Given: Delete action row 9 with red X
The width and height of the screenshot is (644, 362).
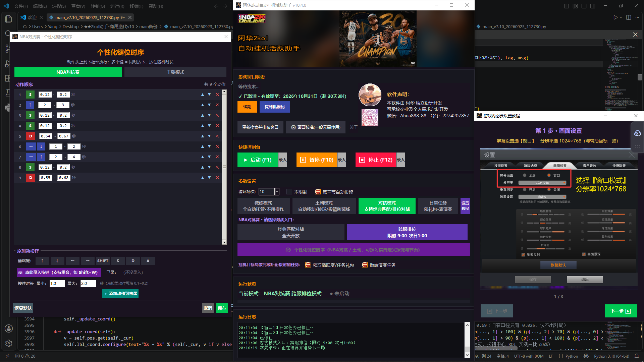Looking at the screenshot, I should [x=217, y=178].
